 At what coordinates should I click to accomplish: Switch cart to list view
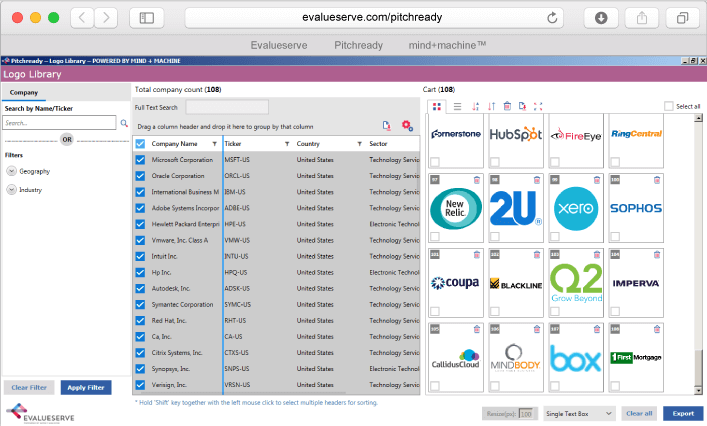pos(457,106)
